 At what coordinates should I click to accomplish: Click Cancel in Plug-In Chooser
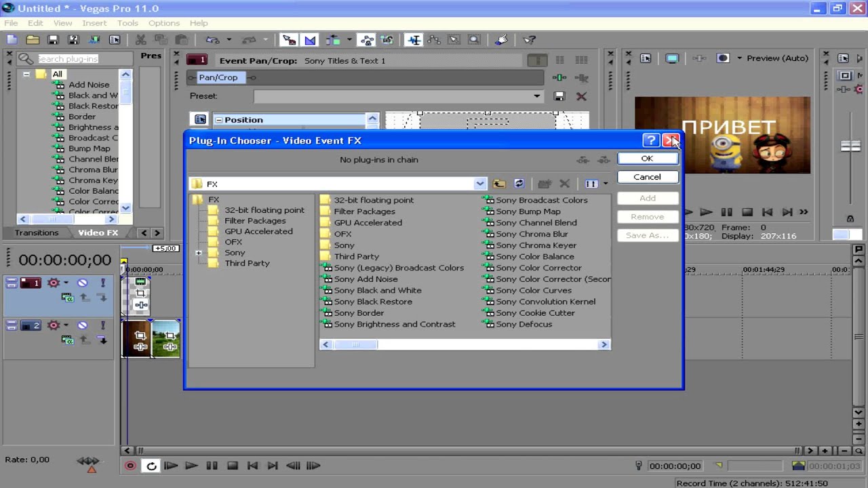(647, 177)
